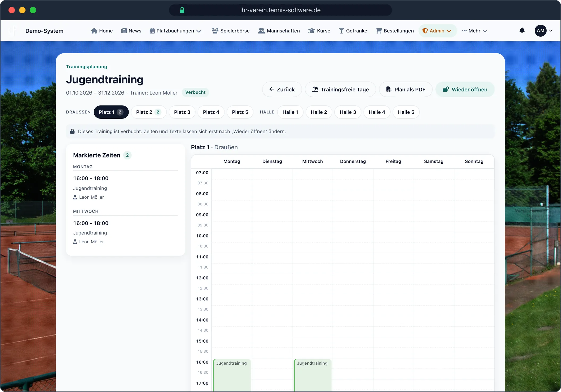Click the Montag 16:00 - 18:00 entry

point(91,178)
